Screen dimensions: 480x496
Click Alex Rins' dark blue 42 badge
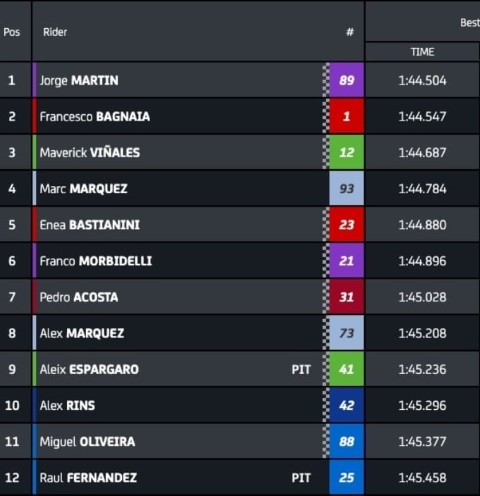pyautogui.click(x=346, y=405)
